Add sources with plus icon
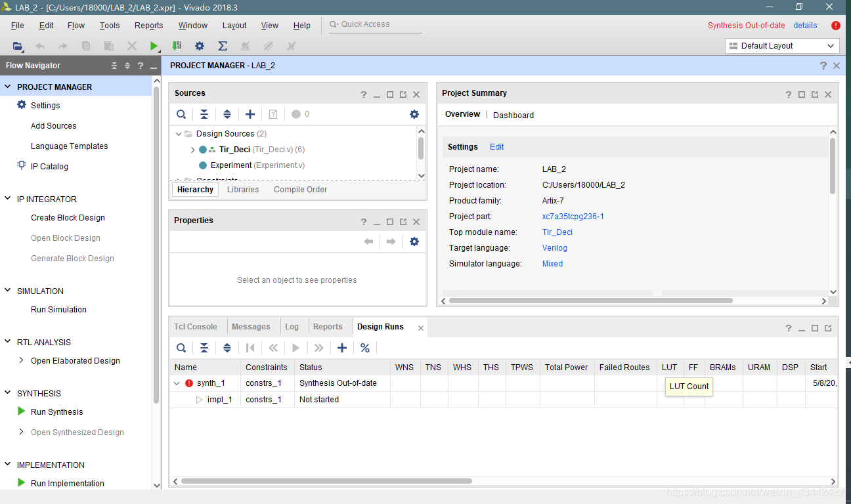This screenshot has height=504, width=851. (250, 114)
